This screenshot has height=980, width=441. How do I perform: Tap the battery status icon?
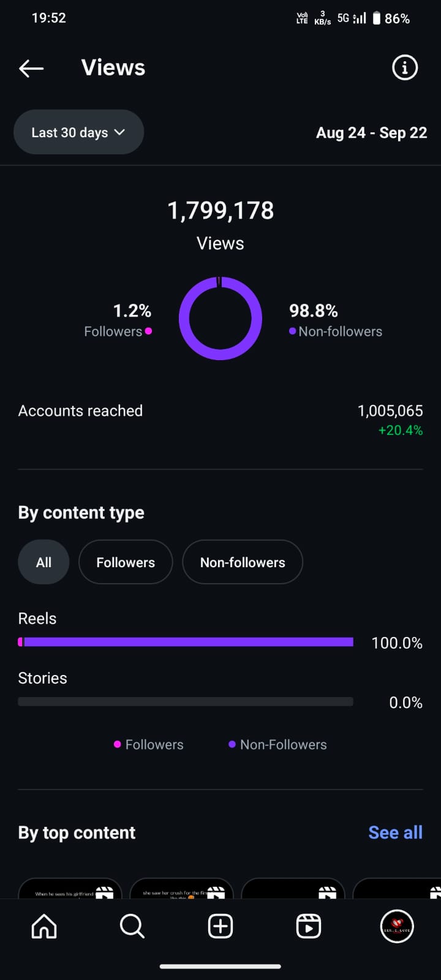coord(377,18)
